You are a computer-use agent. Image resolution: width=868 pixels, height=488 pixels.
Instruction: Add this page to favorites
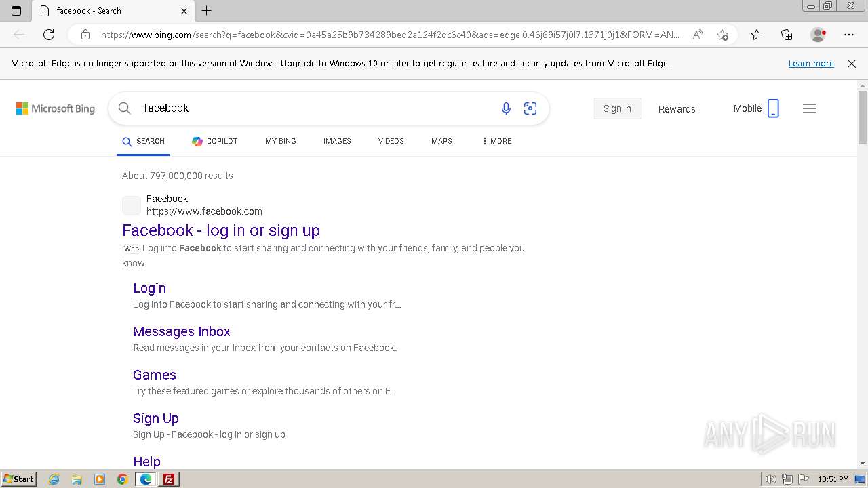pyautogui.click(x=722, y=35)
